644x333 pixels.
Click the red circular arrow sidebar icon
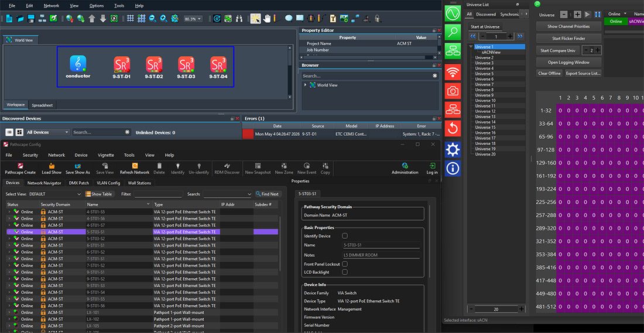[453, 128]
